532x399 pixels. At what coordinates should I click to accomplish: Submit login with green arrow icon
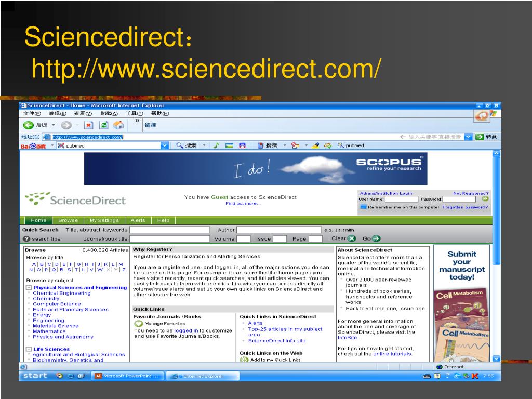(485, 199)
